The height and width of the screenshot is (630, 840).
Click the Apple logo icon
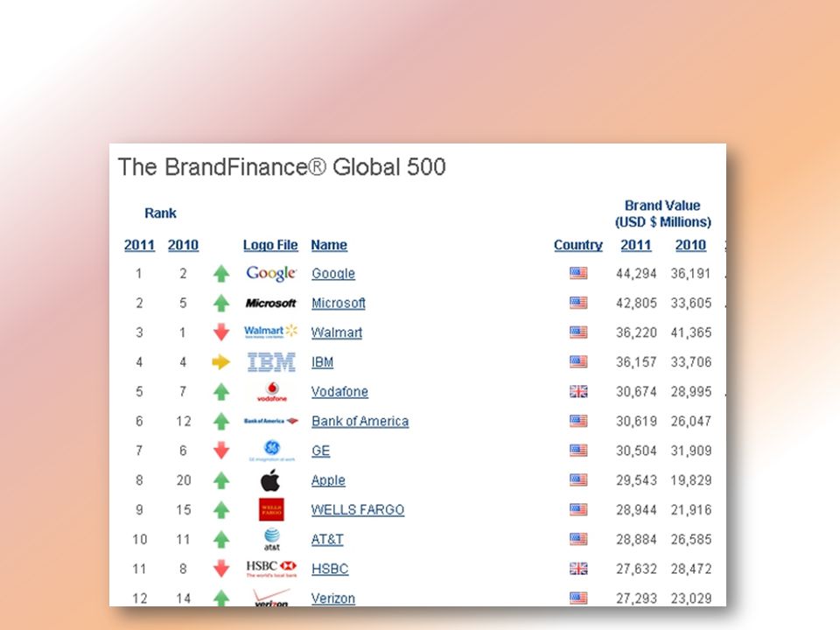pyautogui.click(x=270, y=480)
